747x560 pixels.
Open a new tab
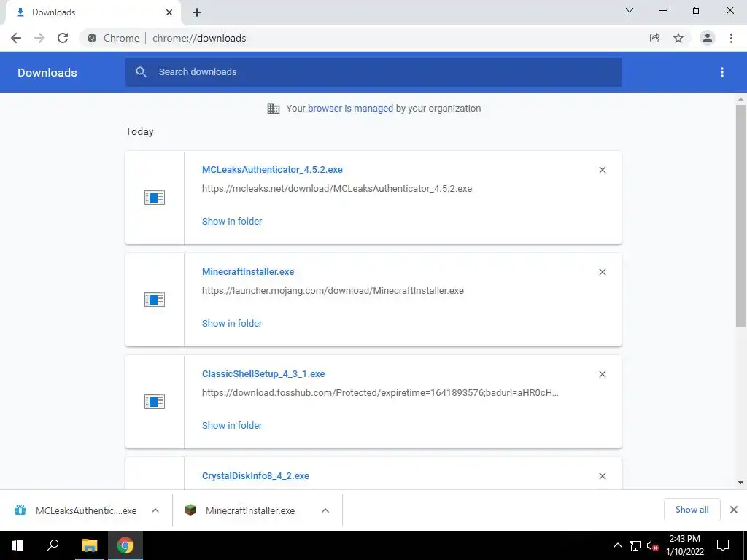tap(197, 12)
